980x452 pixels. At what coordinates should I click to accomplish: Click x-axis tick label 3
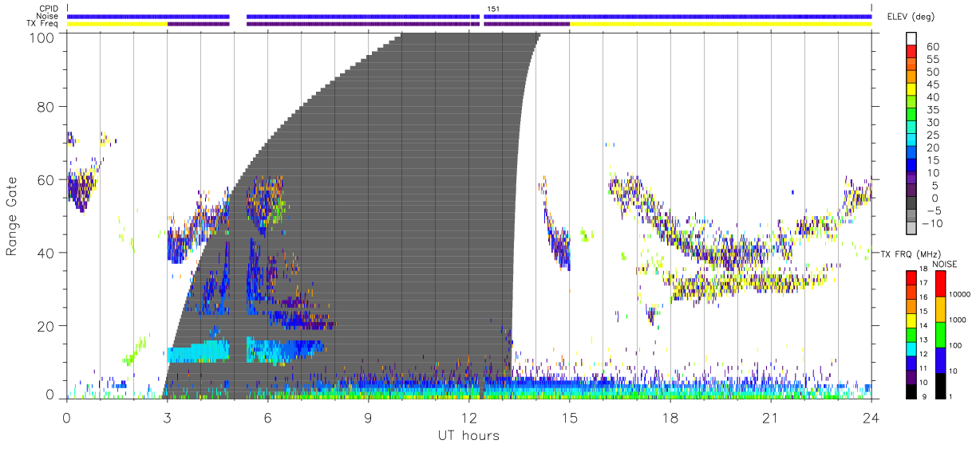pos(167,418)
